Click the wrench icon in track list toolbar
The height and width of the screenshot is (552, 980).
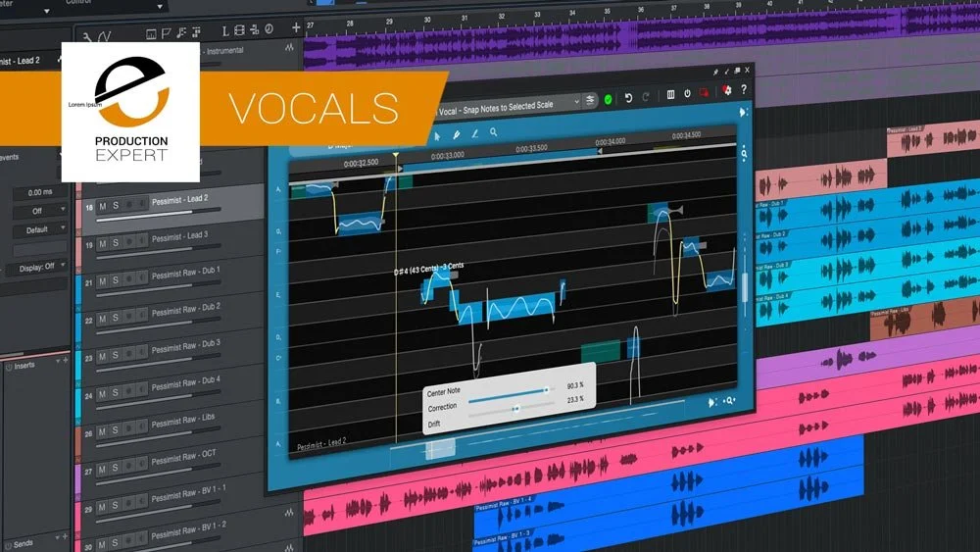click(87, 38)
